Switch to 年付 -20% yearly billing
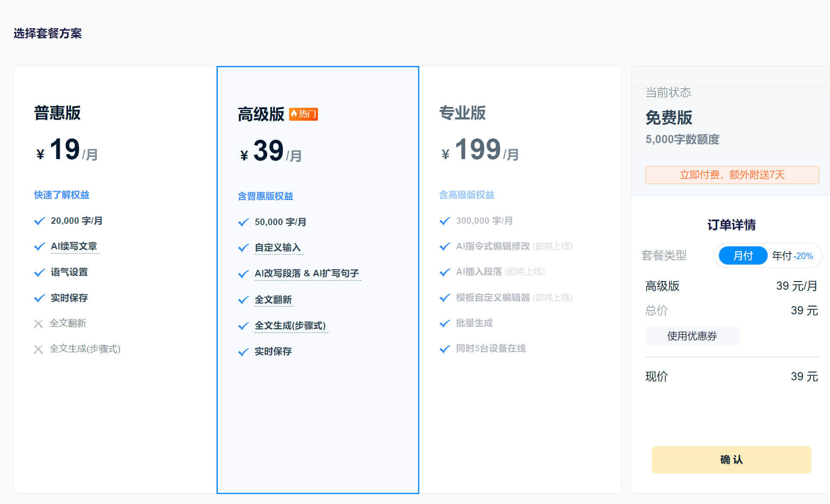 792,256
